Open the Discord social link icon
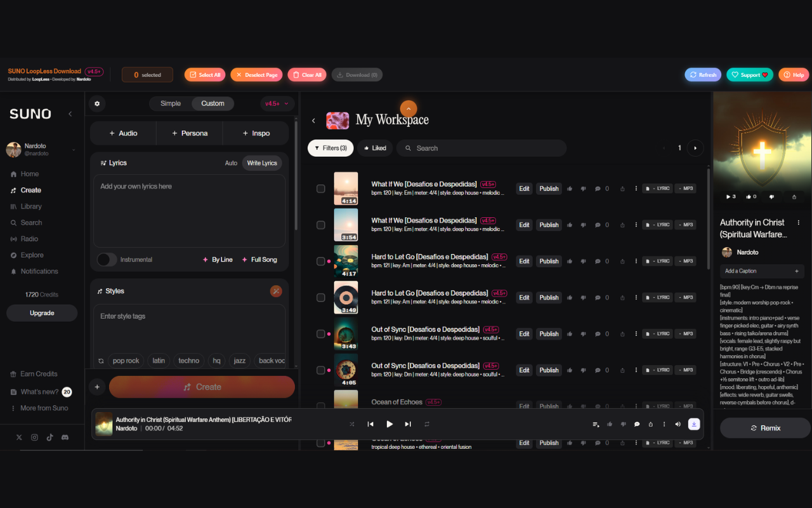This screenshot has width=812, height=508. (x=65, y=438)
